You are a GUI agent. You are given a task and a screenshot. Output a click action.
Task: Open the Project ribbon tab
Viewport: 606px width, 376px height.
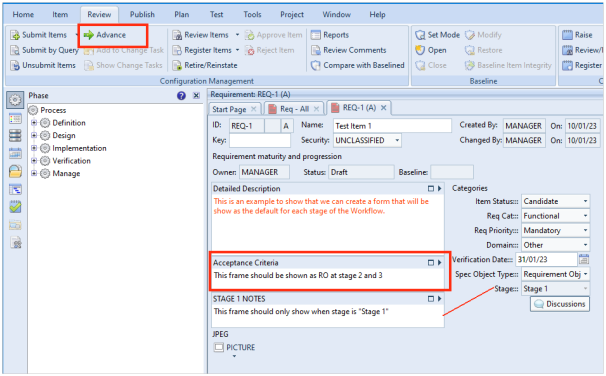292,15
